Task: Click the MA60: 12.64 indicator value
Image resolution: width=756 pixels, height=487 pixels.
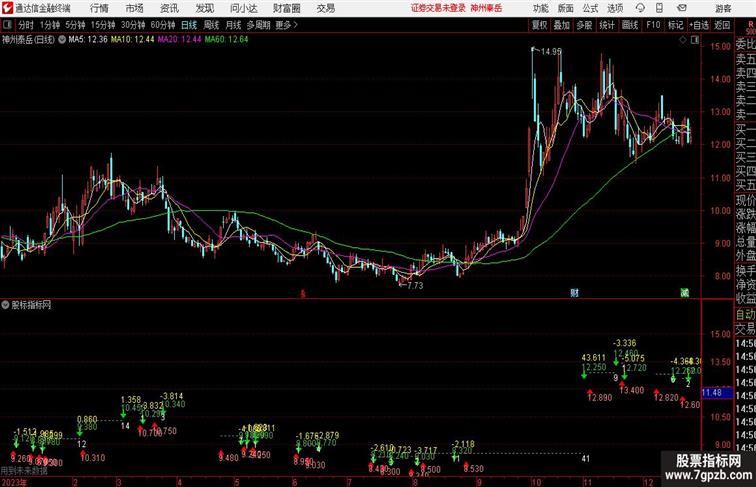Action: point(227,40)
